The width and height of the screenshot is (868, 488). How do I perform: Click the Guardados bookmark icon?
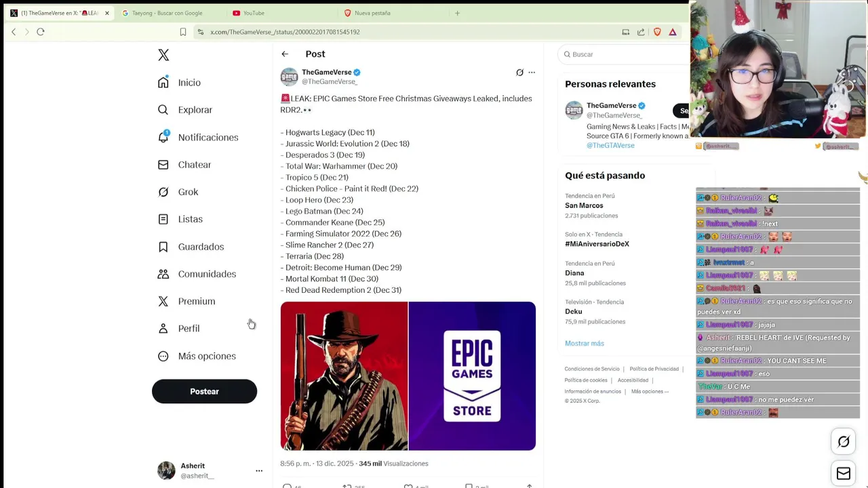tap(163, 247)
